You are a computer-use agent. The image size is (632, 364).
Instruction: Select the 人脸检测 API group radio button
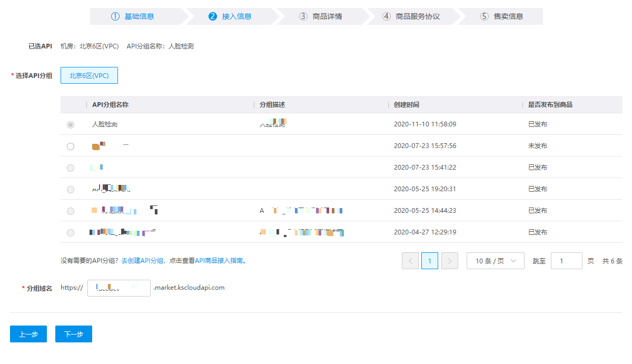pyautogui.click(x=71, y=125)
